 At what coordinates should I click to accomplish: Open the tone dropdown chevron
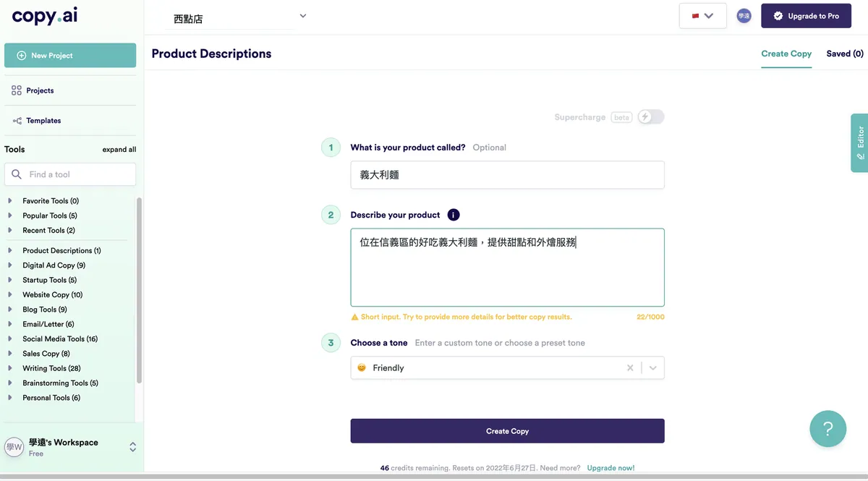653,368
